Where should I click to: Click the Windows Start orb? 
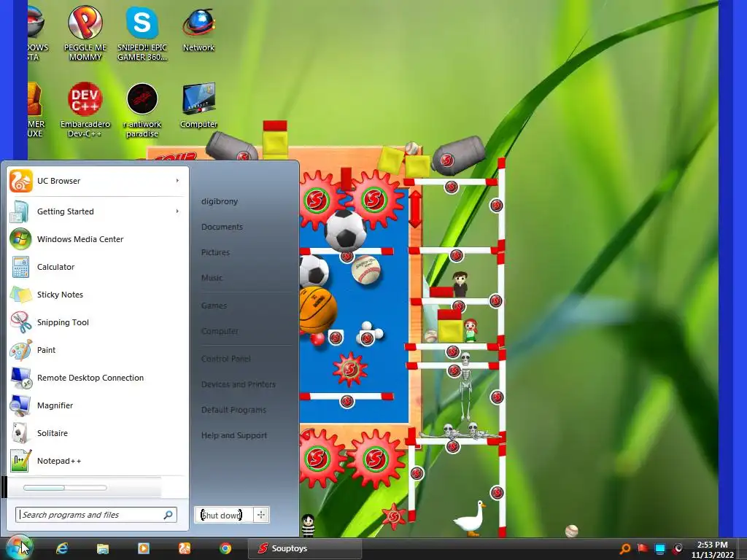[18, 548]
